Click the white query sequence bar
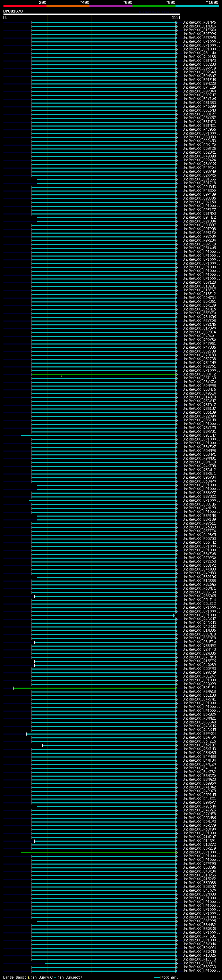Screen dimensions: 222x980 pos(92,14)
